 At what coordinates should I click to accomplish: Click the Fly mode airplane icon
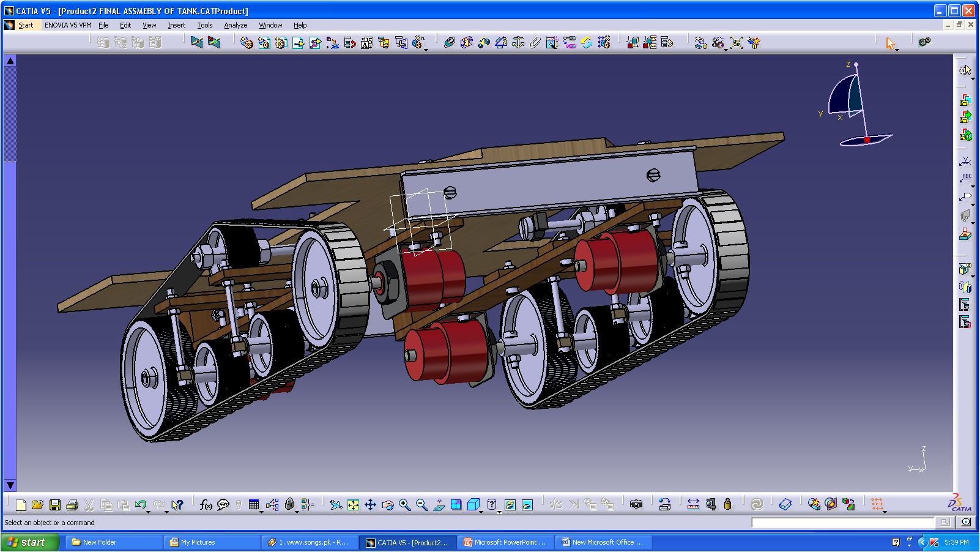(x=336, y=505)
